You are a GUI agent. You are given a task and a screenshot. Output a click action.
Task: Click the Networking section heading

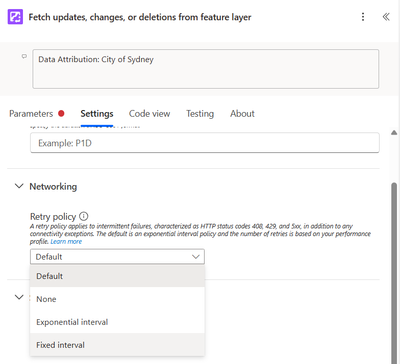[53, 186]
